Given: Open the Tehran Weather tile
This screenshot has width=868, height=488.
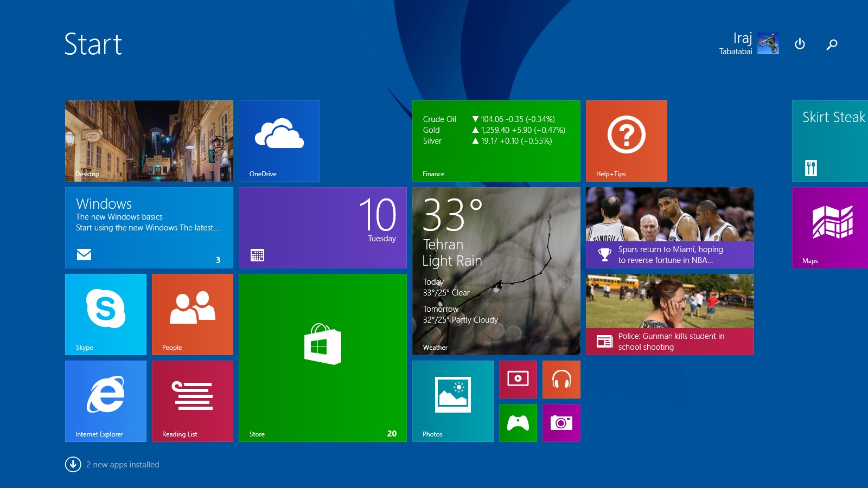Looking at the screenshot, I should [496, 271].
